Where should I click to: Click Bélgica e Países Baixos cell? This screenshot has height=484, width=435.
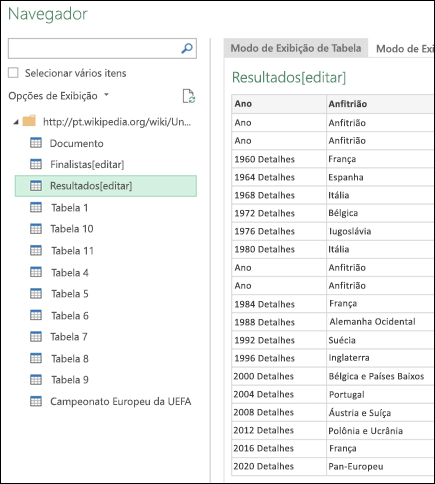380,376
